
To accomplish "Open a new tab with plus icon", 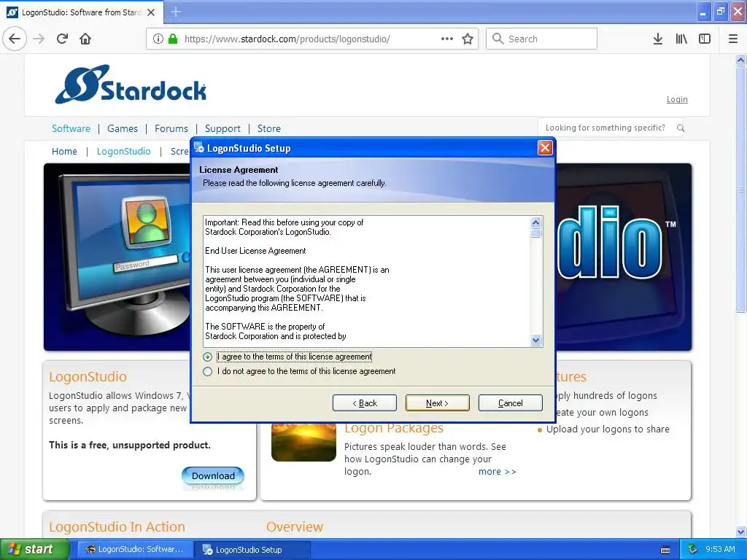I will click(176, 12).
